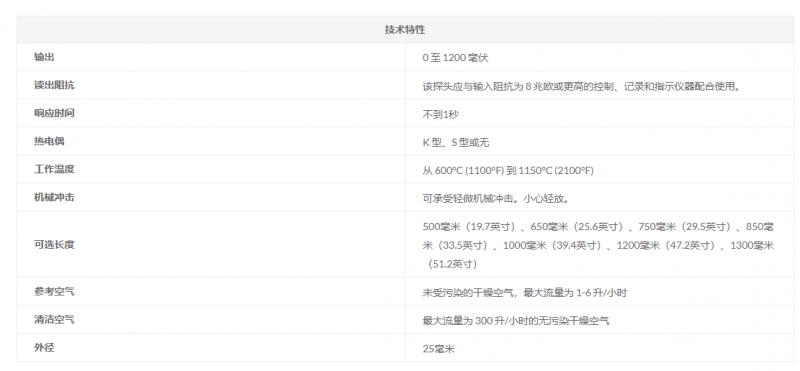Select the value K 型、S 型或无
Screen dimensions: 800x371
(x=456, y=142)
